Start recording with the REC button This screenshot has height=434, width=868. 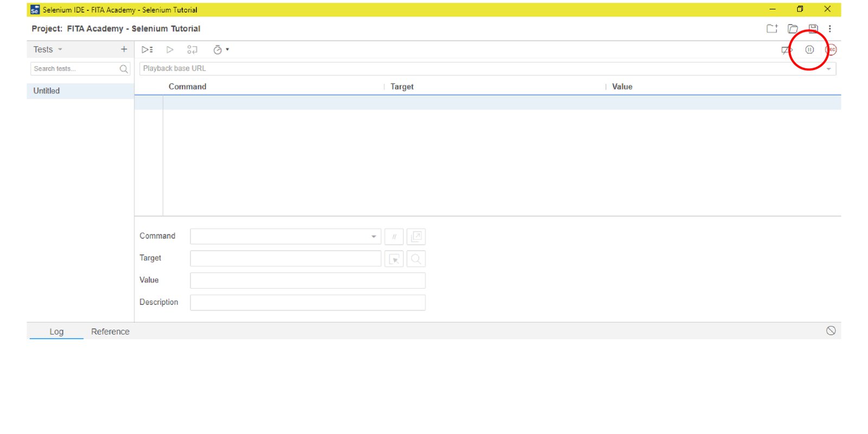(x=831, y=49)
